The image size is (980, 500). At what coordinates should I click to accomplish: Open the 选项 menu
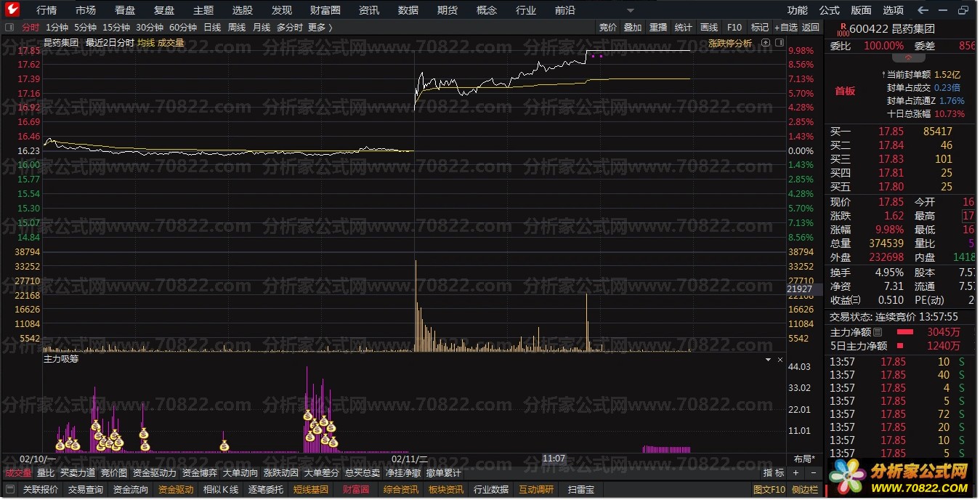click(x=894, y=10)
